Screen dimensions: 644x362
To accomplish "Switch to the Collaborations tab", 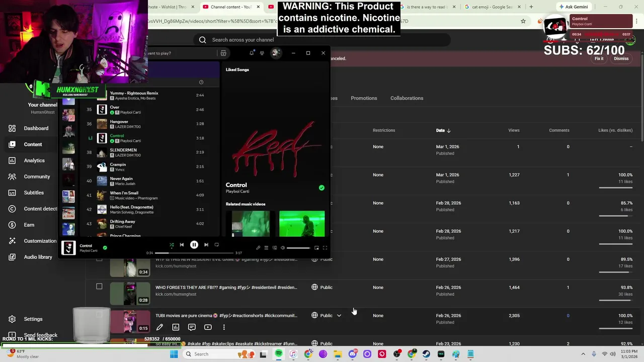I will coord(407,98).
